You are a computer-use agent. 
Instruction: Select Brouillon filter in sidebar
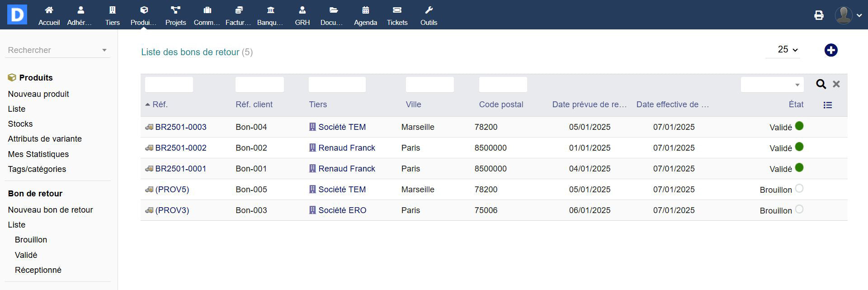point(31,240)
